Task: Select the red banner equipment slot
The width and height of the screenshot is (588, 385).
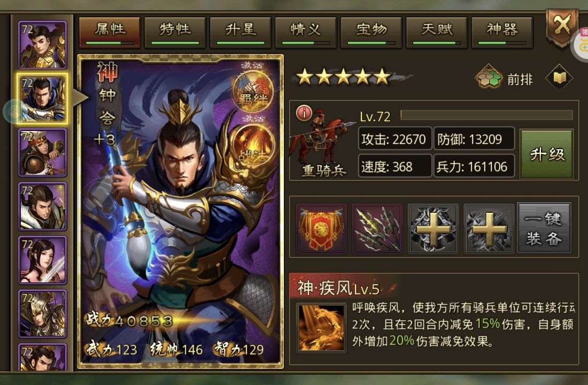Action: coord(321,228)
